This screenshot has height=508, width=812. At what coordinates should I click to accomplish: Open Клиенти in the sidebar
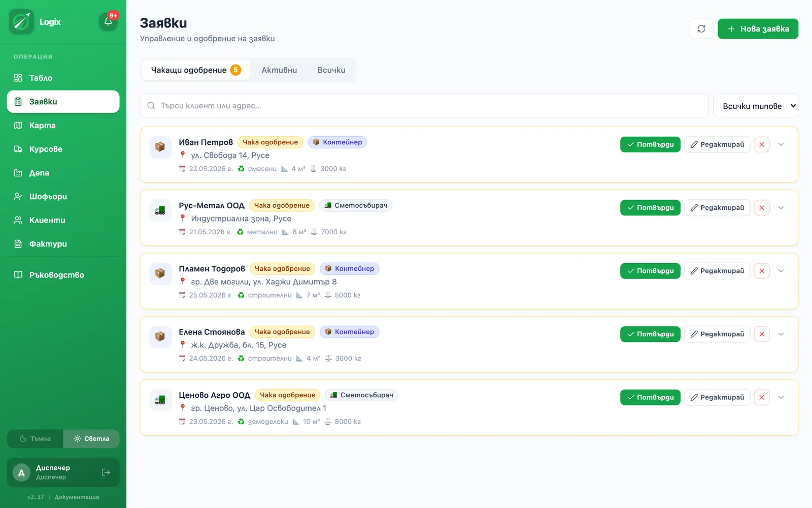coord(63,220)
